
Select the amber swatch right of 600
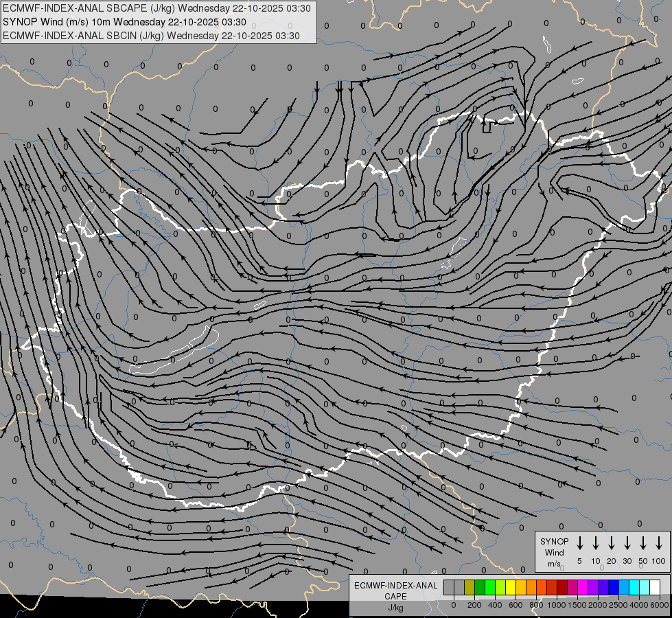521,587
